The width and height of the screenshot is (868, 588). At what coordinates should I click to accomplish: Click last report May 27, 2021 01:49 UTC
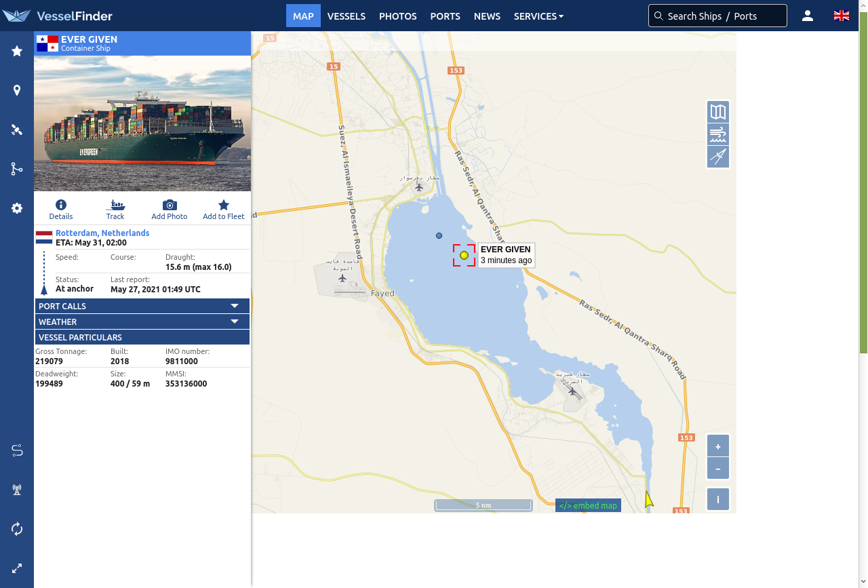(x=155, y=290)
